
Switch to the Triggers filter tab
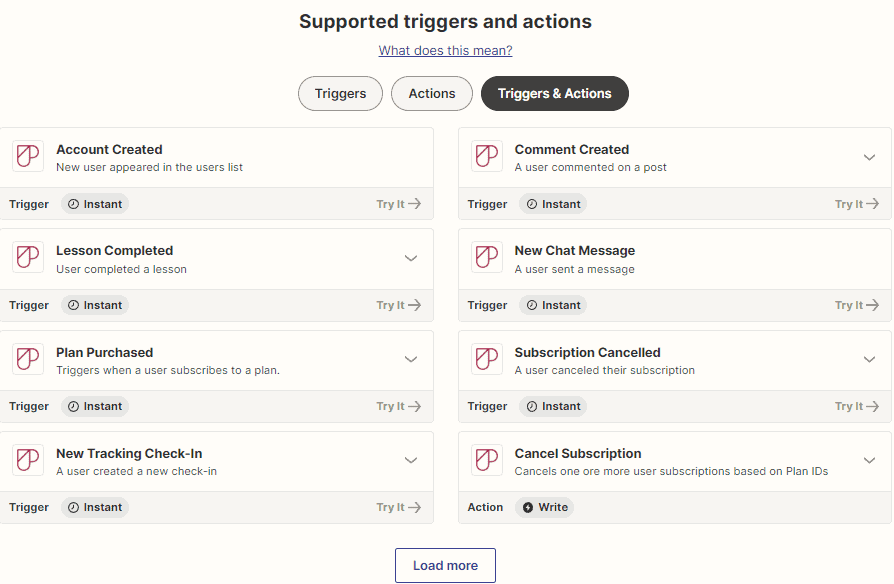click(340, 93)
